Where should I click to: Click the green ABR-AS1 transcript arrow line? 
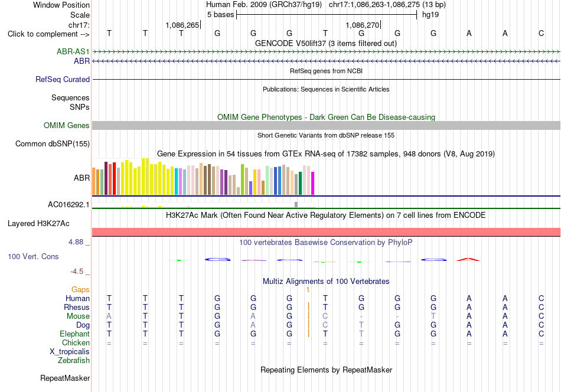tap(326, 52)
